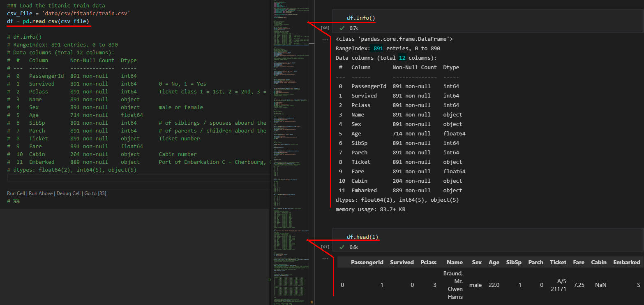Screen dimensions: 644x305
Task: Click the '### Load the titanic train data' comment
Action: point(56,5)
